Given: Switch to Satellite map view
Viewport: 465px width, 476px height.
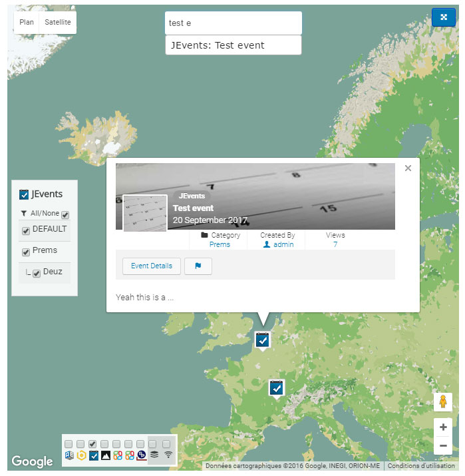Looking at the screenshot, I should 58,22.
